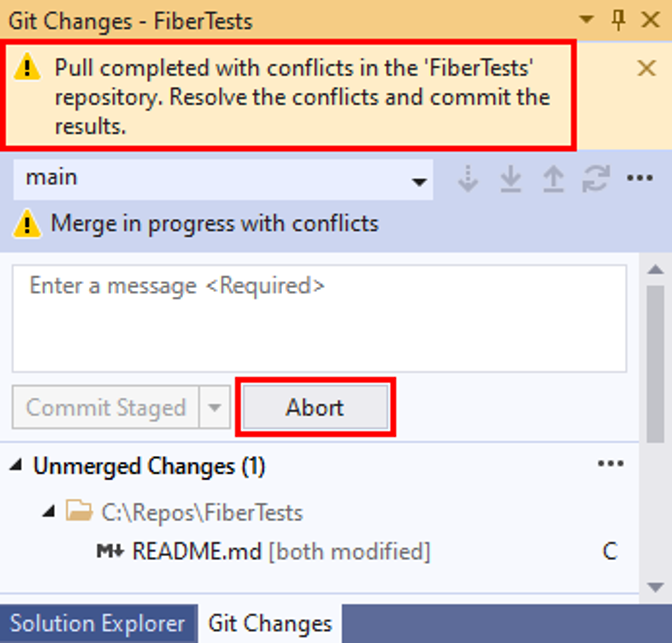
Task: Click the Push up-arrow icon
Action: (x=553, y=178)
